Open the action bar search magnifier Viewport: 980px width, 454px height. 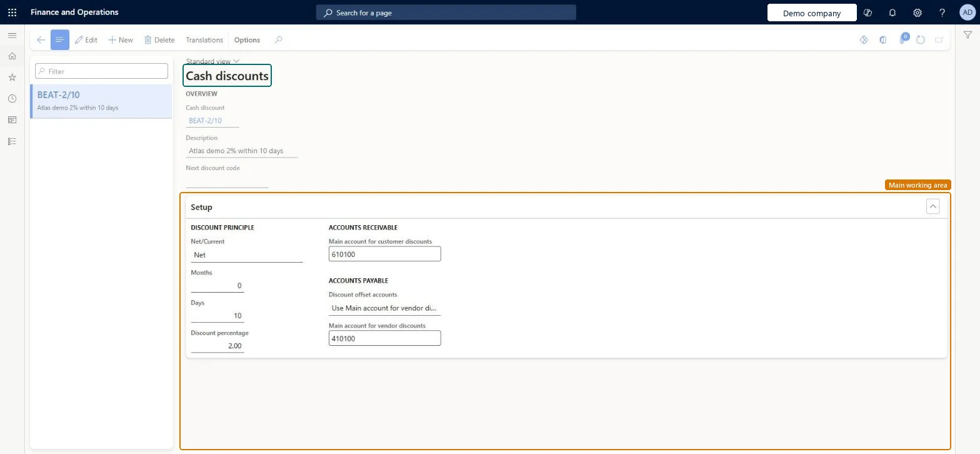pos(279,40)
